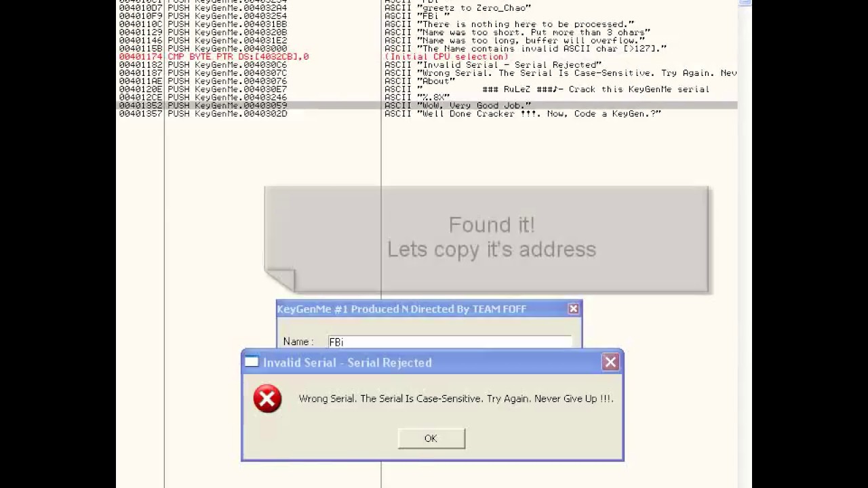Image resolution: width=868 pixels, height=488 pixels.
Task: Click address 0040120E
Action: point(140,89)
